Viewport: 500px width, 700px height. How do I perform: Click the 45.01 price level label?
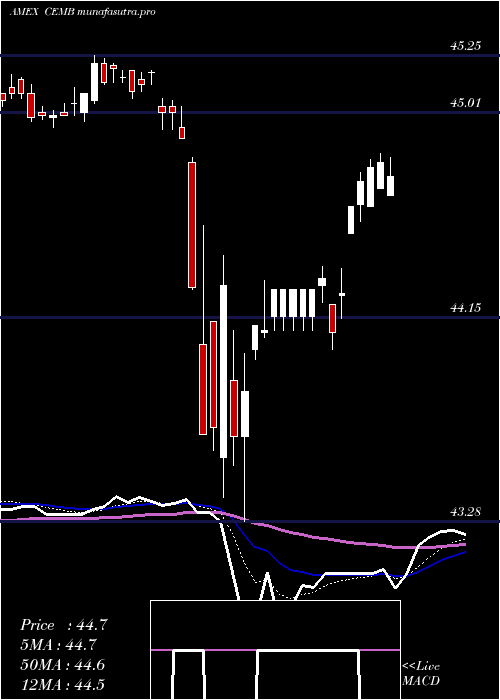466,103
